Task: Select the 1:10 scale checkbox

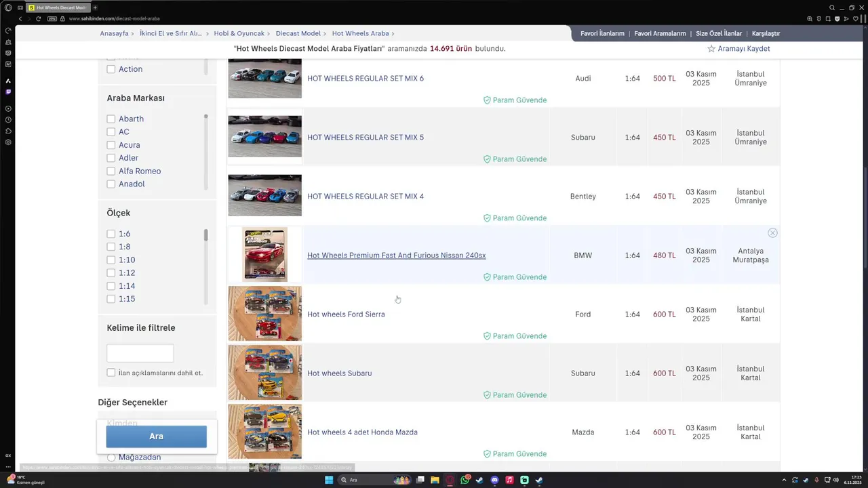Action: tap(111, 260)
